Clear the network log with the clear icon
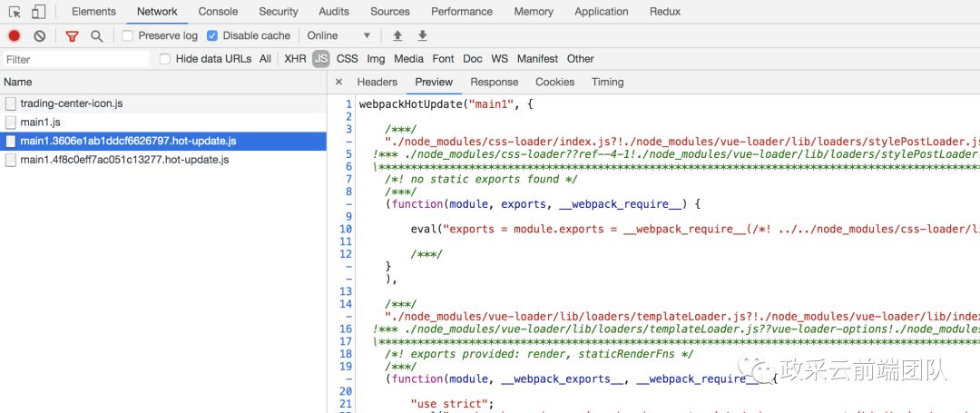This screenshot has height=413, width=980. point(39,36)
